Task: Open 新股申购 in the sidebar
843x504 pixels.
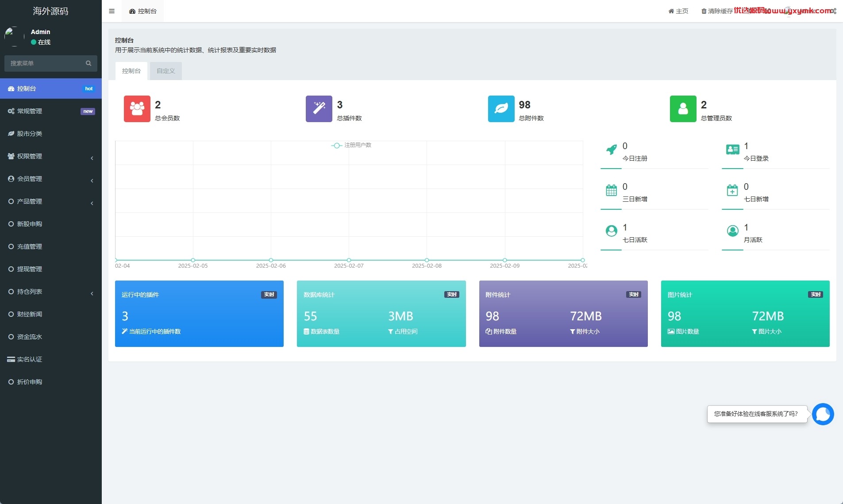Action: coord(51,224)
